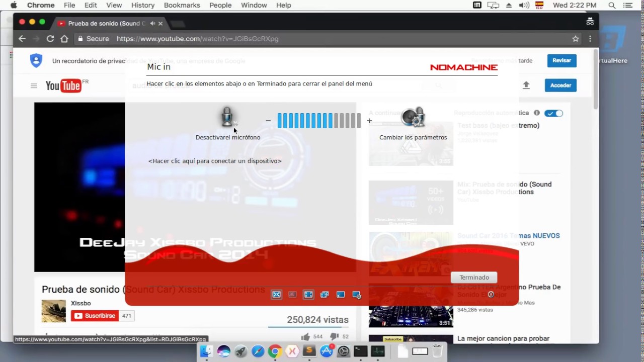Select NoMachine fullscreen on all monitors icon
This screenshot has height=362, width=644.
pyautogui.click(x=325, y=295)
